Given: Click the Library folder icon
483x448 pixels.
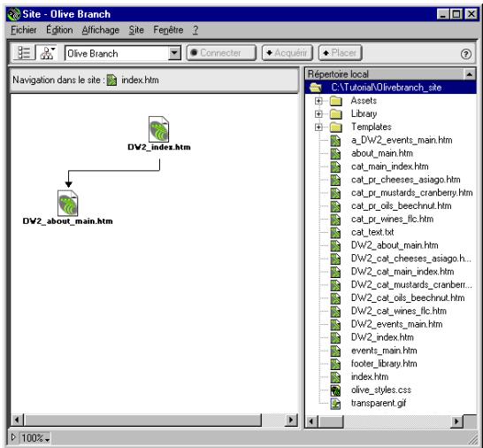Looking at the screenshot, I should pos(336,114).
